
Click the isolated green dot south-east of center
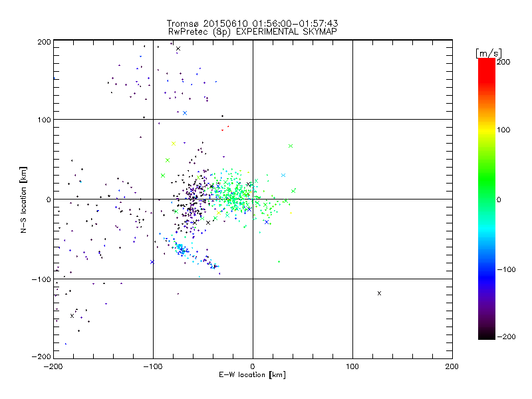(x=279, y=261)
